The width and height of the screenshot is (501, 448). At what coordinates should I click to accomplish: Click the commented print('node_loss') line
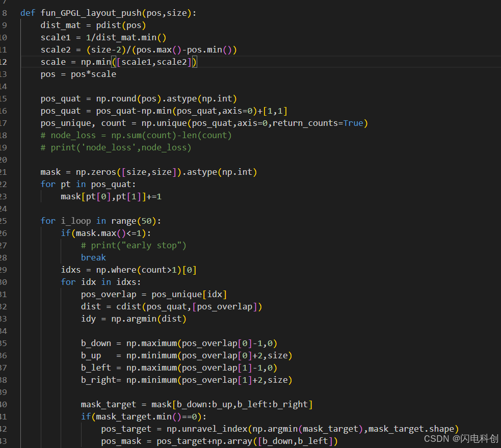coord(116,148)
